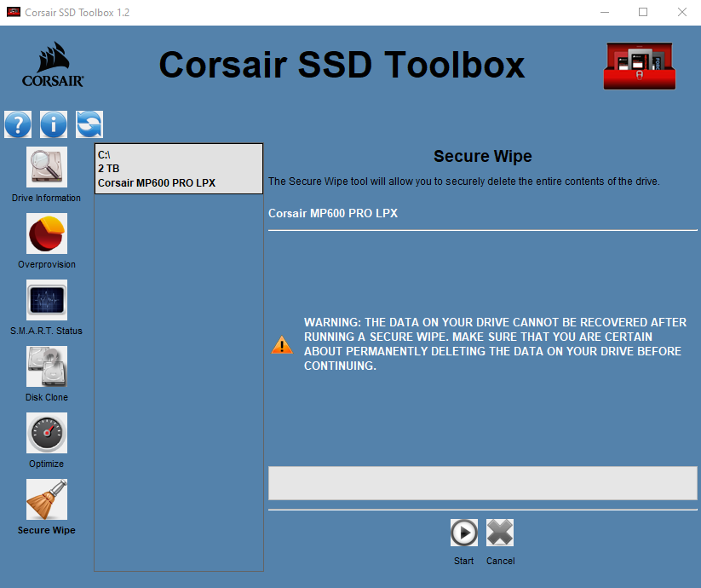Viewport: 701px width, 588px height.
Task: Minimize the Corsair SSD Toolbox window
Action: click(x=604, y=13)
